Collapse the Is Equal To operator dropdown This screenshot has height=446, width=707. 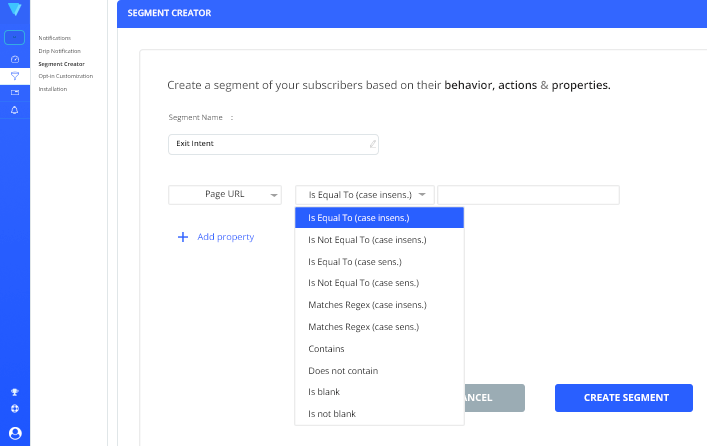point(365,195)
